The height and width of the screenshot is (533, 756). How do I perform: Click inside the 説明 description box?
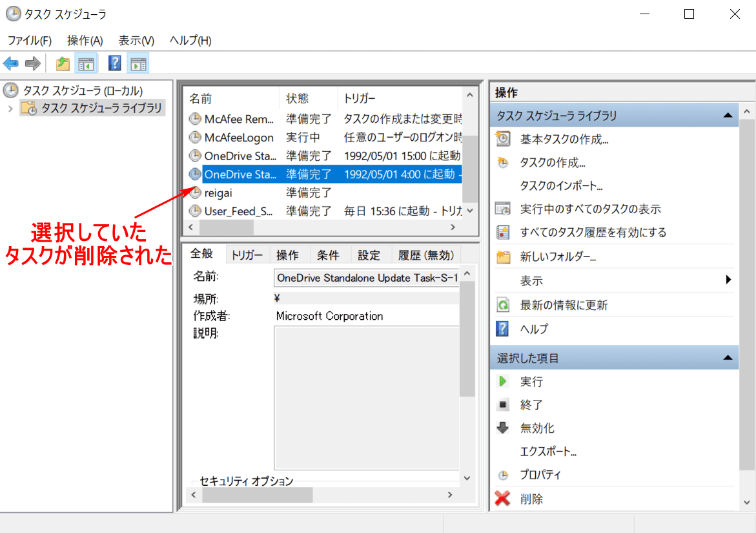pos(367,398)
